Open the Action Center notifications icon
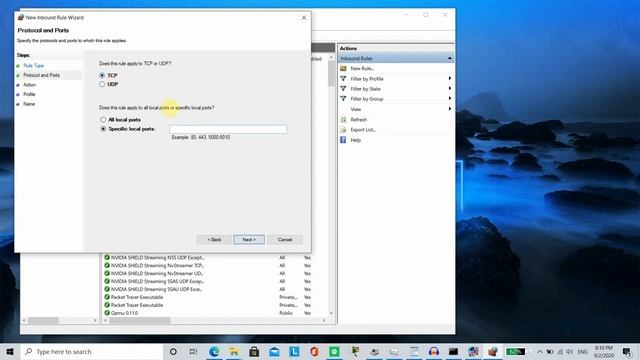 click(627, 351)
